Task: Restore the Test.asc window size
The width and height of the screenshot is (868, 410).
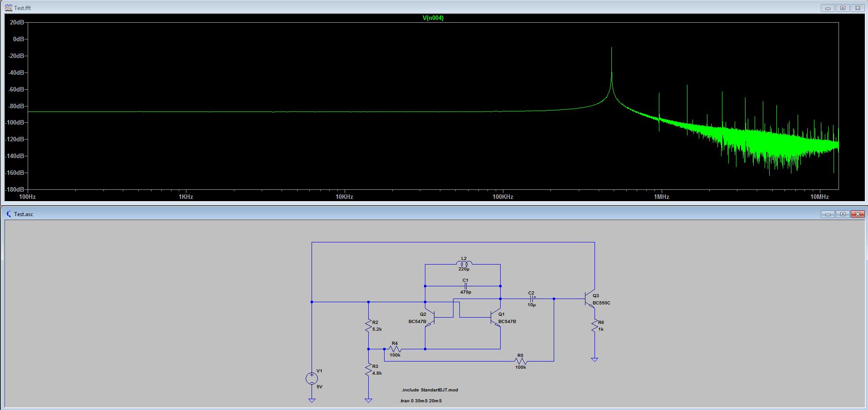Action: point(843,214)
